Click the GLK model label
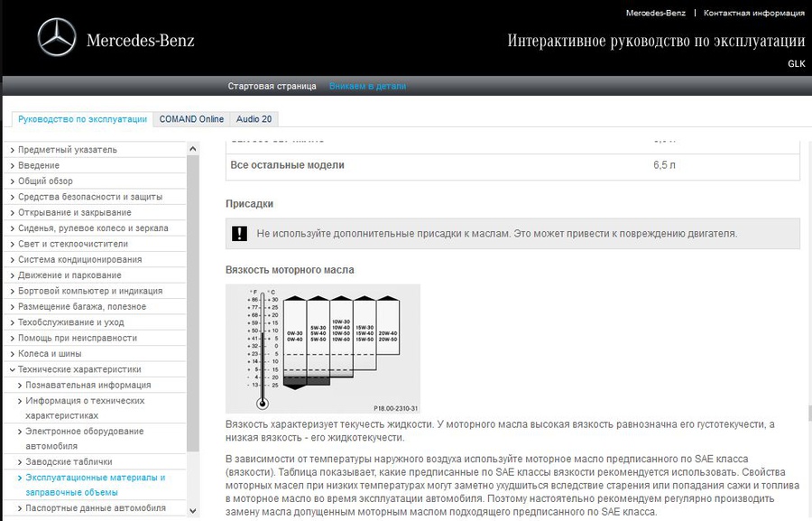Image resolution: width=812 pixels, height=521 pixels. (x=797, y=64)
